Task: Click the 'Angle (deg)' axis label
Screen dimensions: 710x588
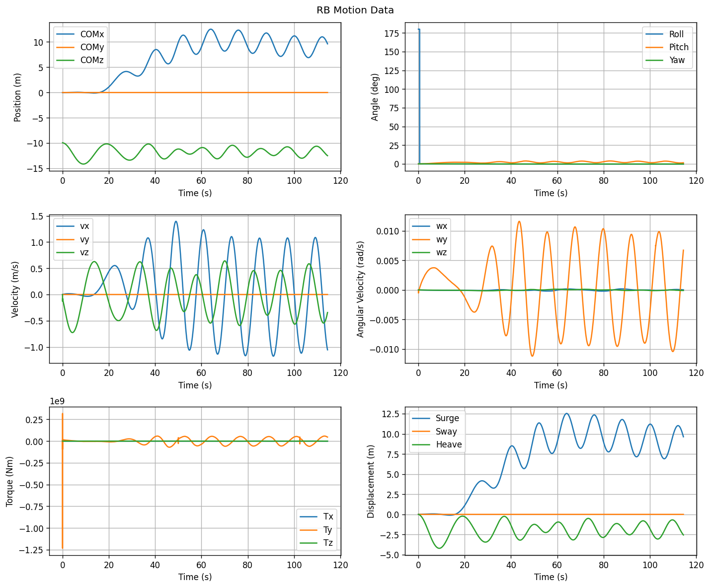Action: tap(375, 97)
